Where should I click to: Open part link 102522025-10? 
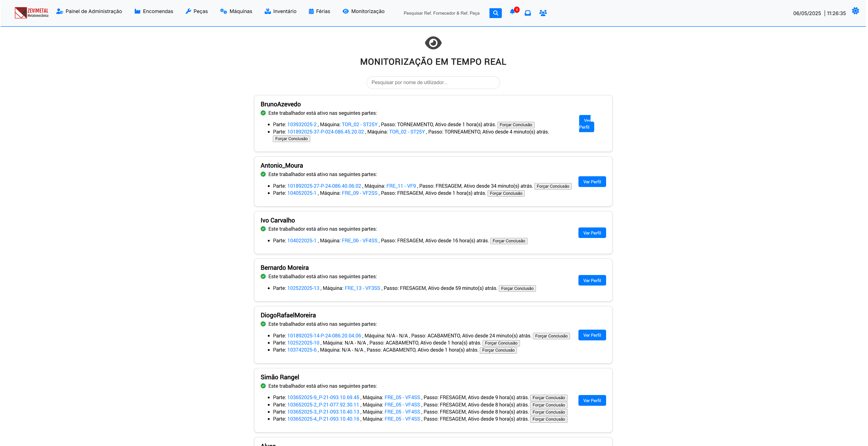303,343
